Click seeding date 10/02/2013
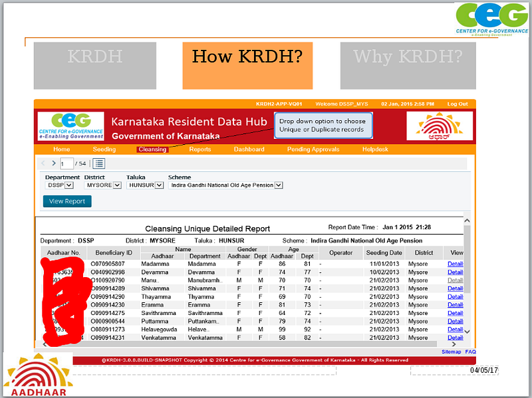 (384, 272)
